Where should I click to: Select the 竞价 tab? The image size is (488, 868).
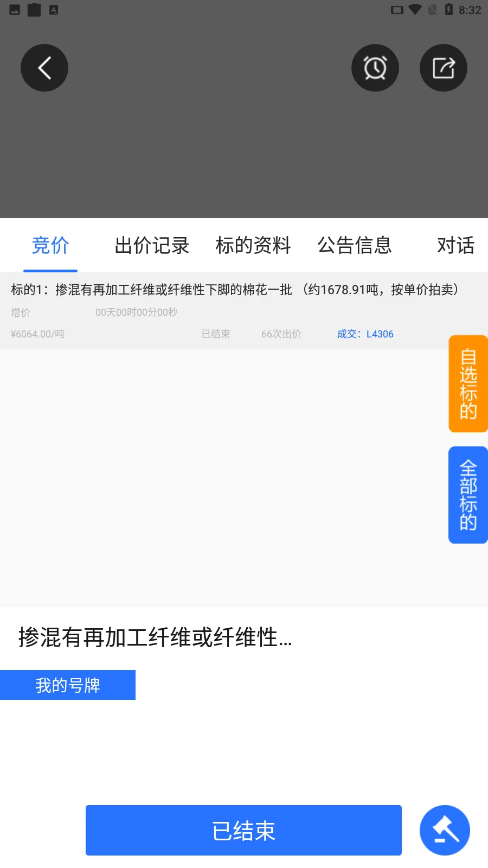point(50,245)
